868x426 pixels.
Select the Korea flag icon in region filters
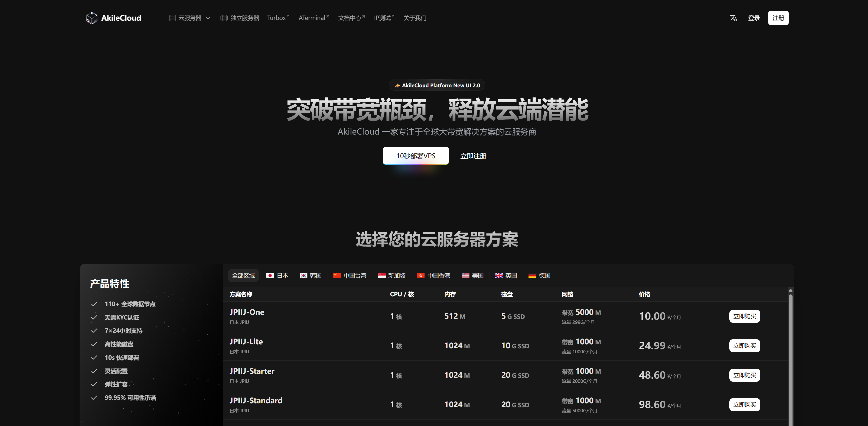303,275
